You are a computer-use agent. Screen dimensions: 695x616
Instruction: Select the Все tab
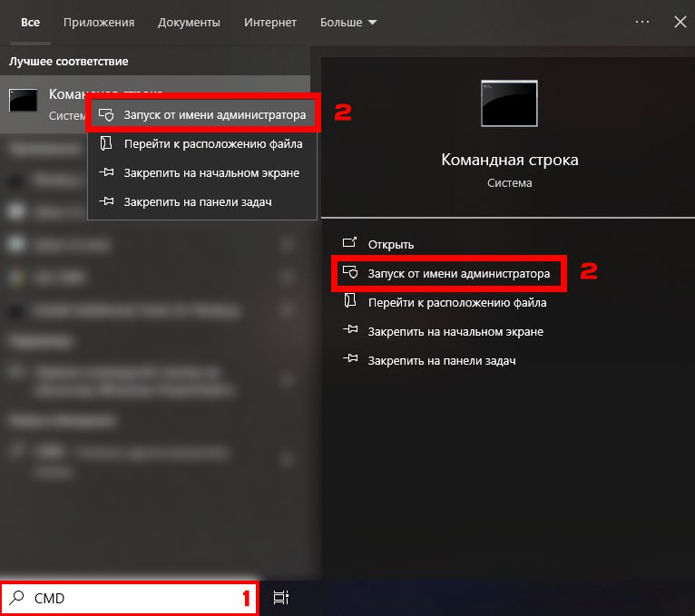(30, 22)
